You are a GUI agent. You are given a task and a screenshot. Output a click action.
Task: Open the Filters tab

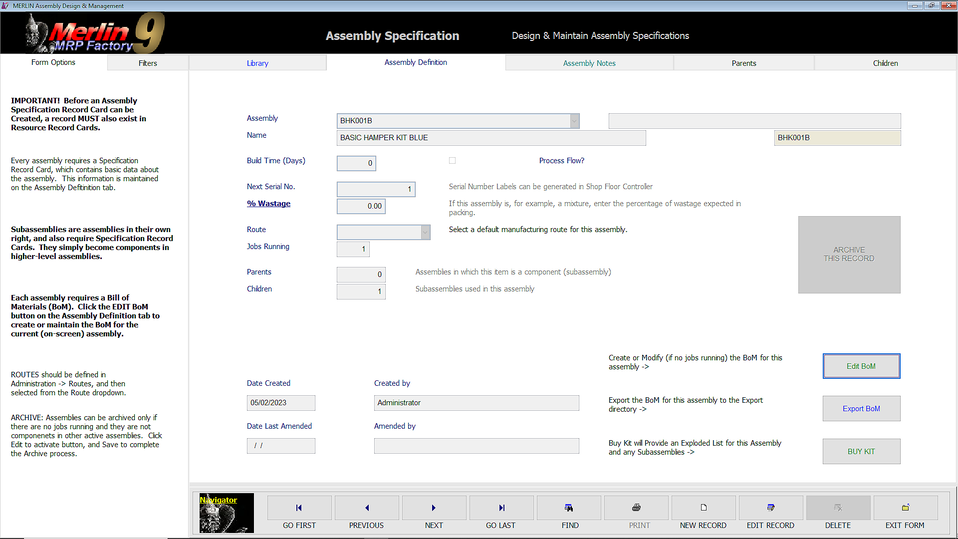point(147,63)
